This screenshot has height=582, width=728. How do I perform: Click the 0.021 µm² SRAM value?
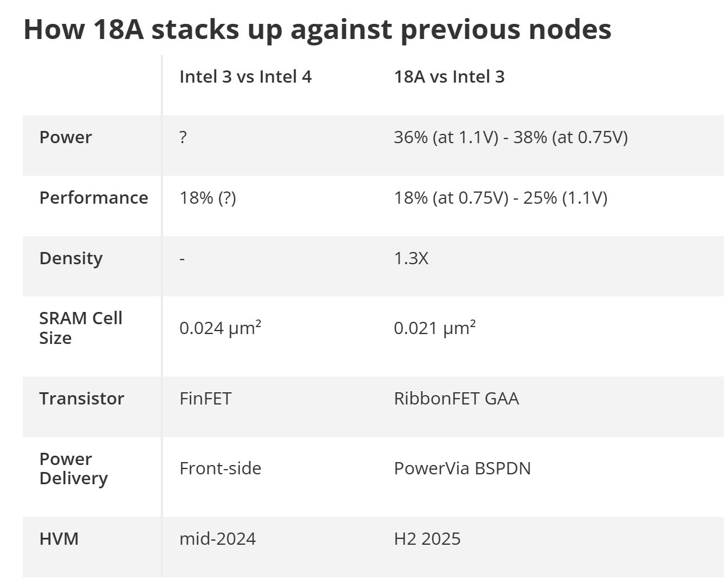435,328
